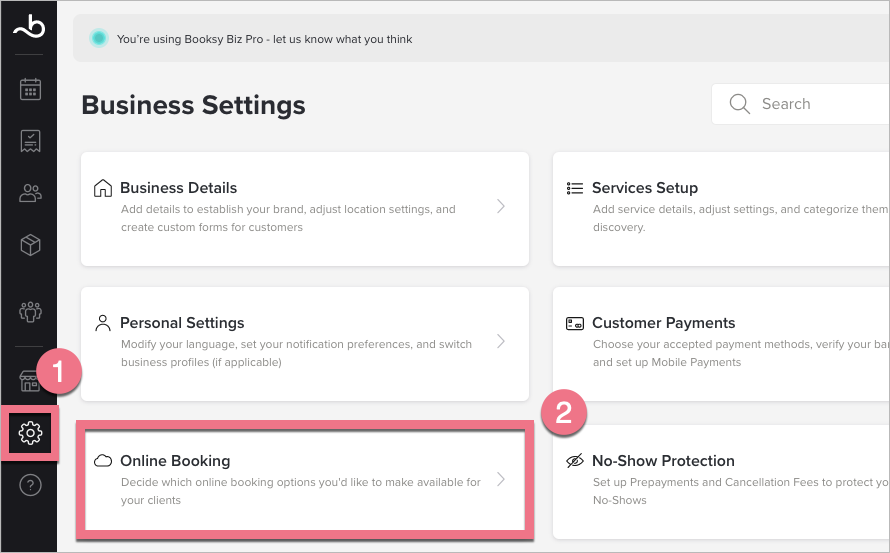Open the checkout receipt sidebar icon

click(30, 141)
